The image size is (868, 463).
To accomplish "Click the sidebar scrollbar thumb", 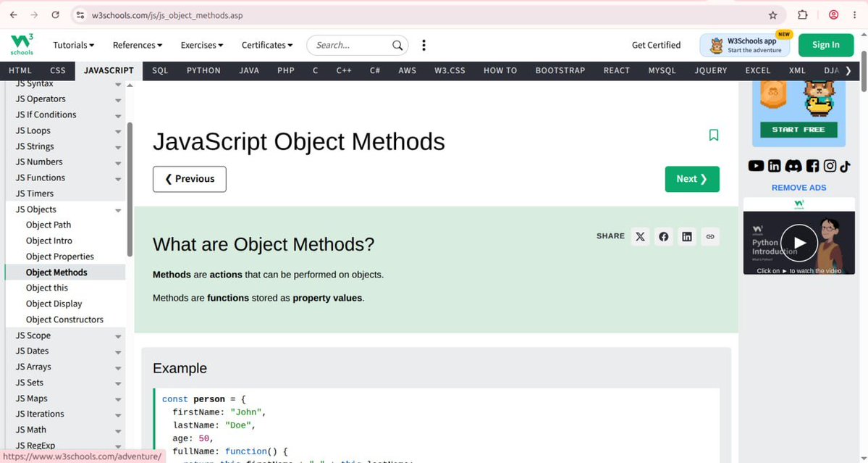I will [130, 189].
